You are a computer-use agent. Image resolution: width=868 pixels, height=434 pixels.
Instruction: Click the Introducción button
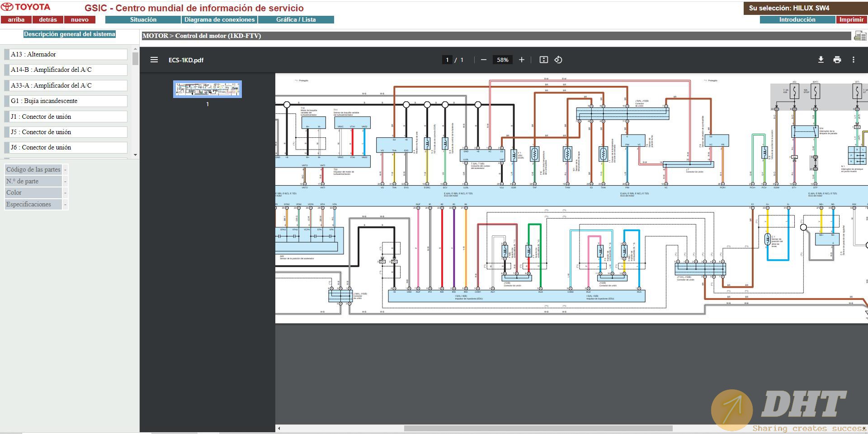coord(797,20)
